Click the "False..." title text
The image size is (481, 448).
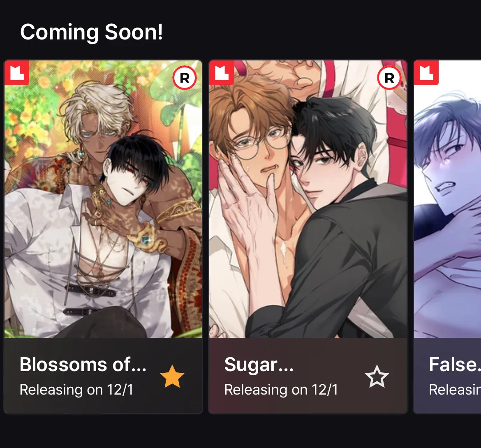coord(455,365)
